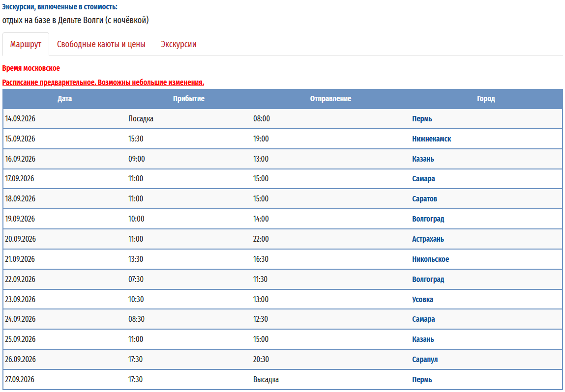Viewport: 565px width, 392px height.
Task: Click the Город column header
Action: point(486,99)
